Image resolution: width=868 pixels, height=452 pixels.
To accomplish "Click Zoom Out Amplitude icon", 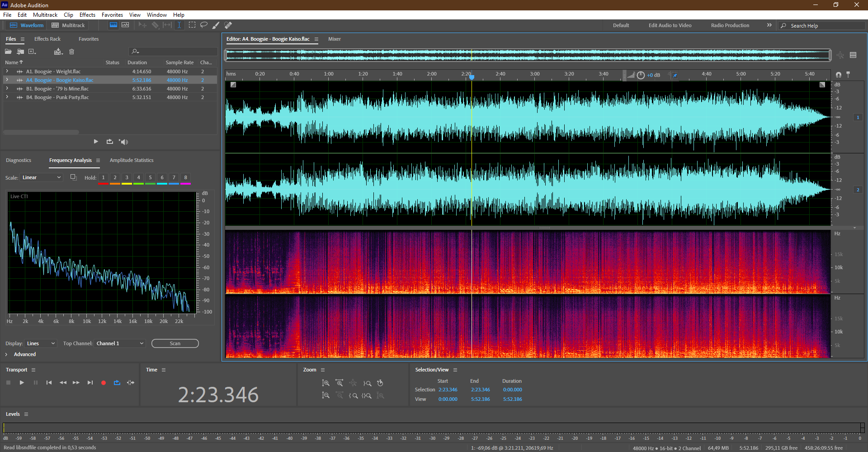I will 325,395.
